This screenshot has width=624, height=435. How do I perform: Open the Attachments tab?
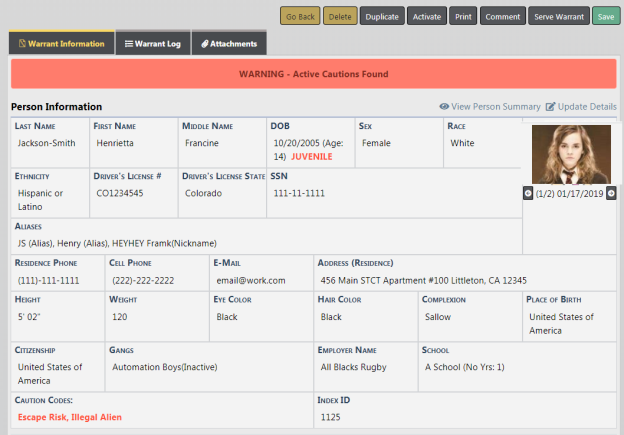(230, 44)
